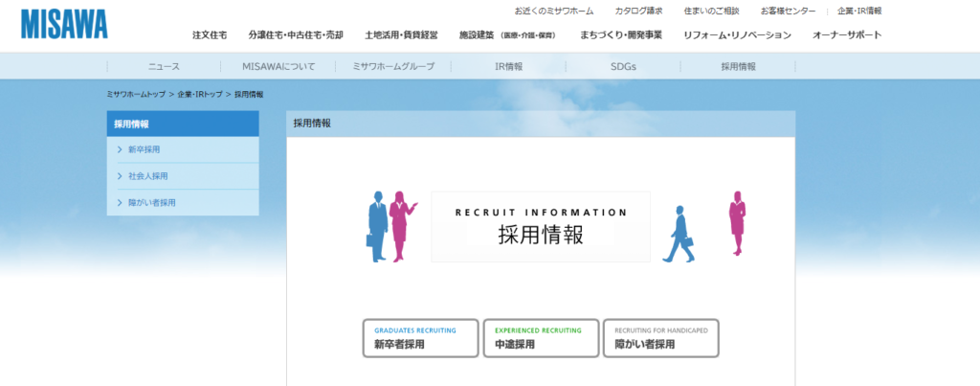Open MISAWAについて tab

coord(278,66)
